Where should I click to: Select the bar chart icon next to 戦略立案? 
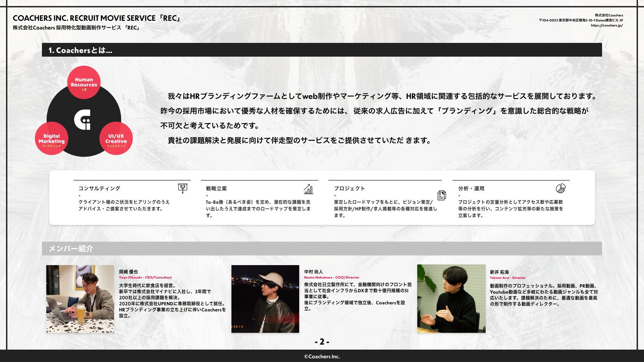pos(309,190)
